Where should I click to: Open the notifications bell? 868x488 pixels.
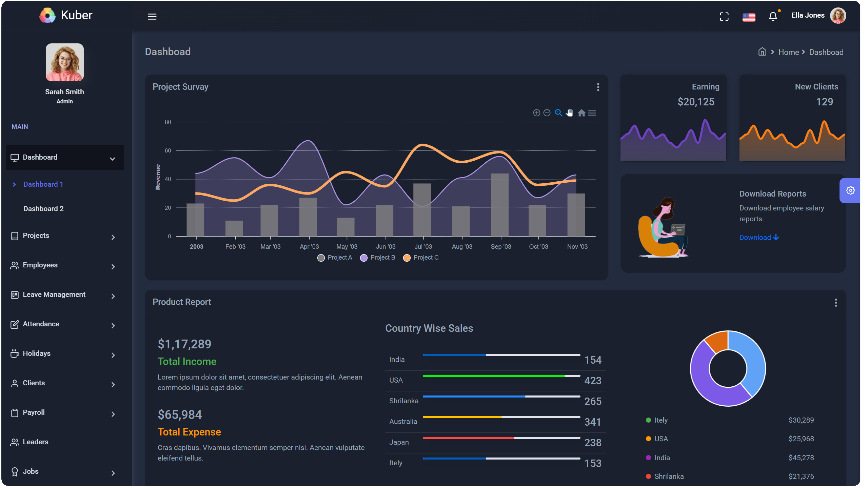tap(773, 17)
